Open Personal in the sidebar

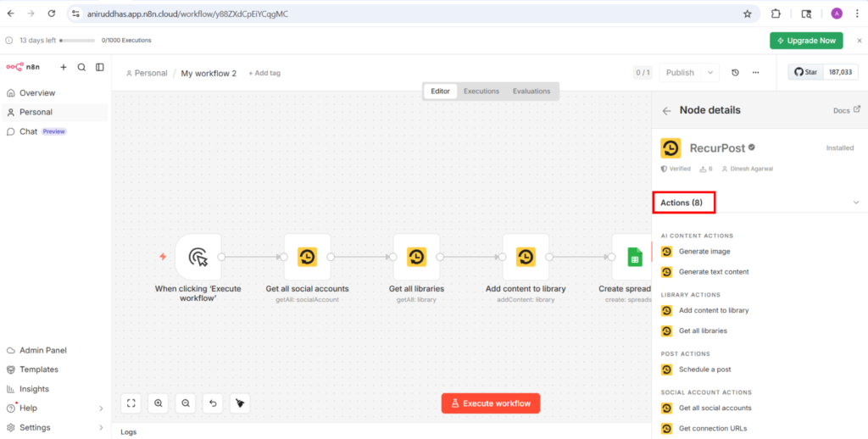tap(55, 112)
